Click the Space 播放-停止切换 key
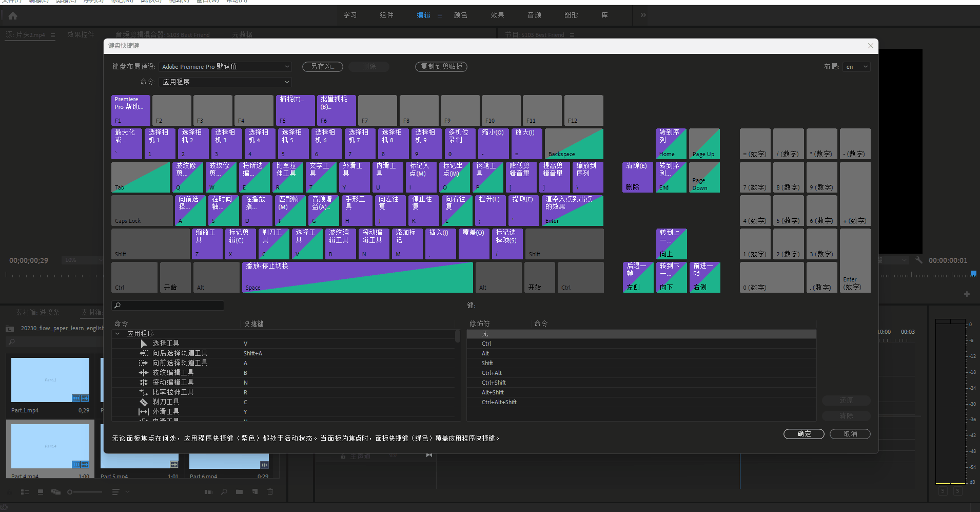The width and height of the screenshot is (980, 512). pyautogui.click(x=358, y=277)
